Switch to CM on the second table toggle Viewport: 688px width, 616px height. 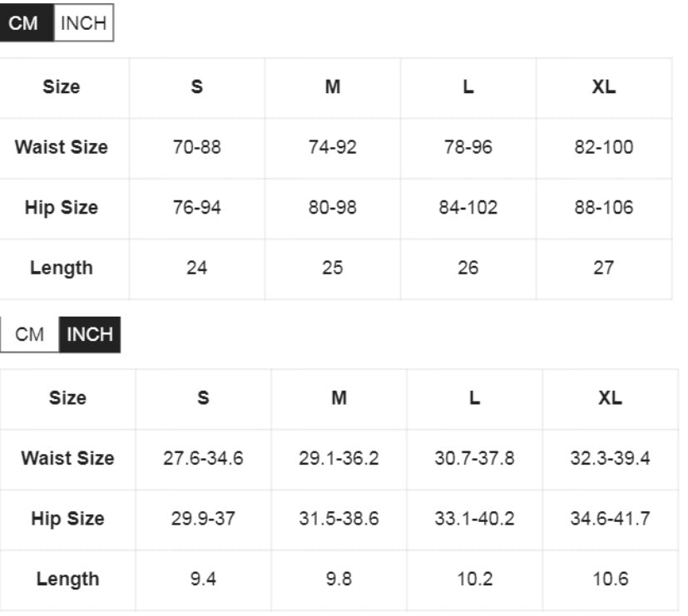[30, 334]
